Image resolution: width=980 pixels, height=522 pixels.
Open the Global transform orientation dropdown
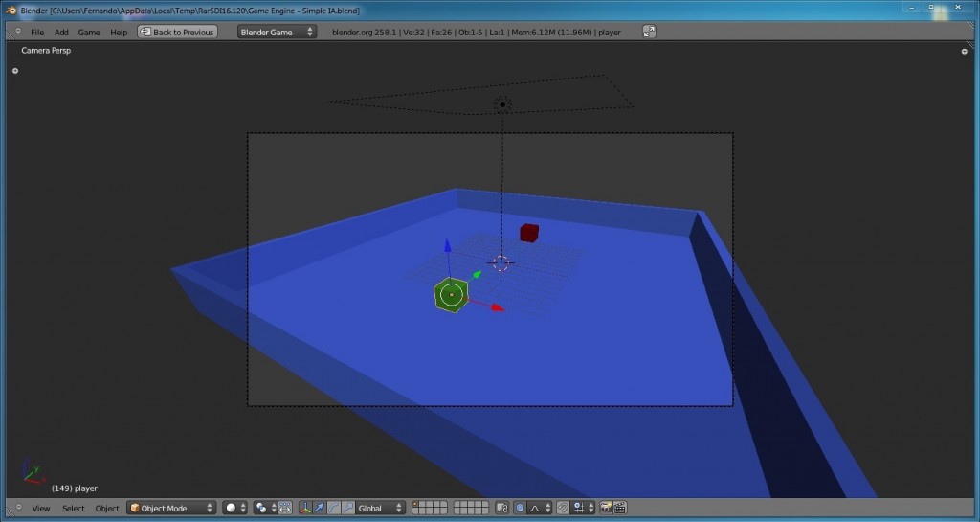click(380, 509)
